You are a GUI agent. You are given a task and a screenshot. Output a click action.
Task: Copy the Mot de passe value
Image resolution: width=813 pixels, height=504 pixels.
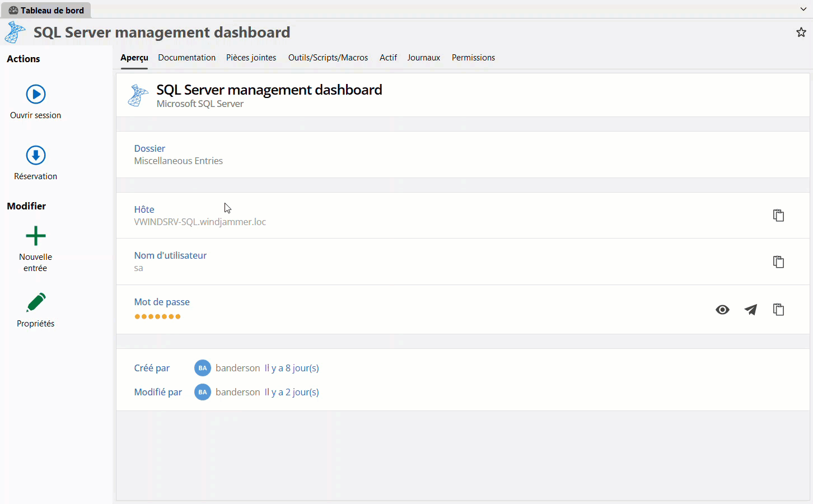pos(778,310)
